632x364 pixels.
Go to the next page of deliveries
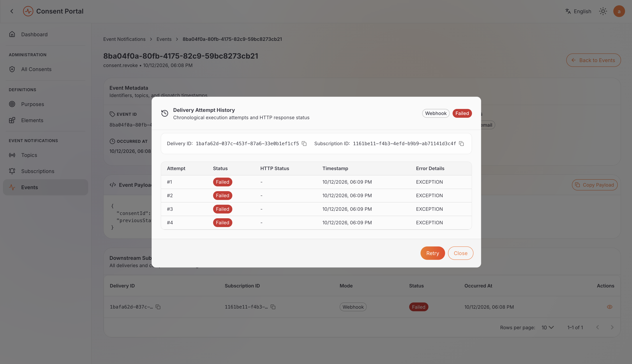612,327
